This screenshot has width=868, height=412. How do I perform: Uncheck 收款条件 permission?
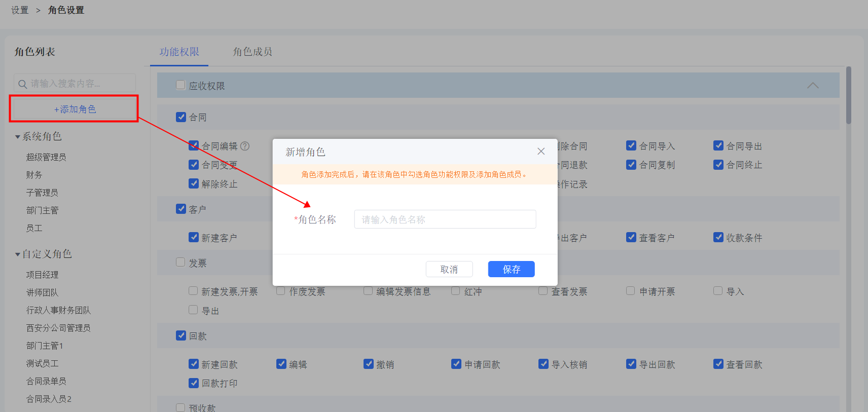(718, 237)
